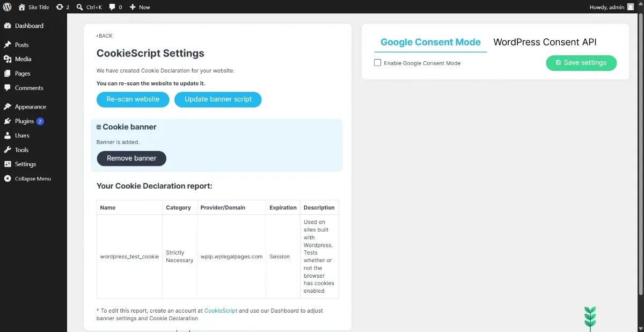644x332 pixels.
Task: Click the Provider/Domain column header
Action: click(231, 208)
